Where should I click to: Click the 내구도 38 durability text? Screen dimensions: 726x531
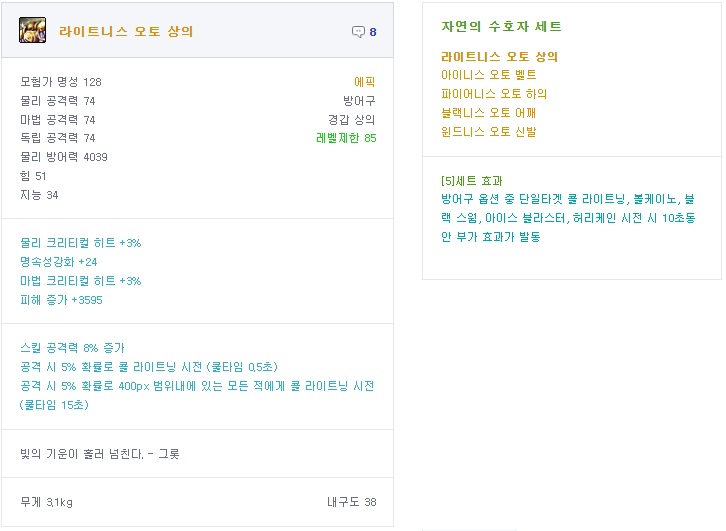[351, 502]
